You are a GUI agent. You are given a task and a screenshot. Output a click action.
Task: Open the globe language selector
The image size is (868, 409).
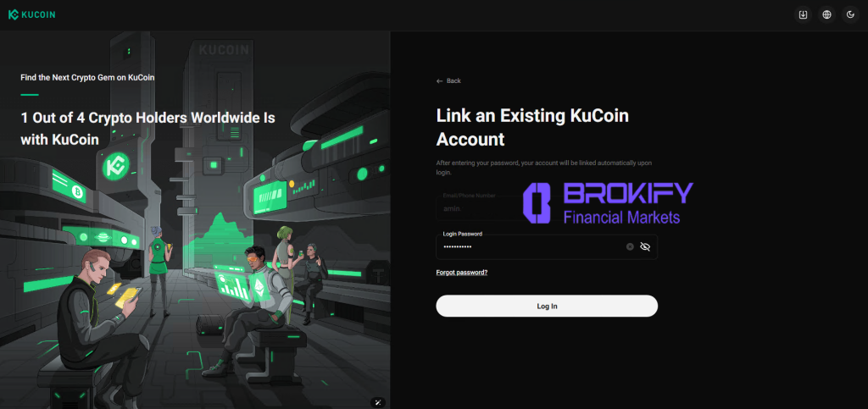(x=826, y=15)
